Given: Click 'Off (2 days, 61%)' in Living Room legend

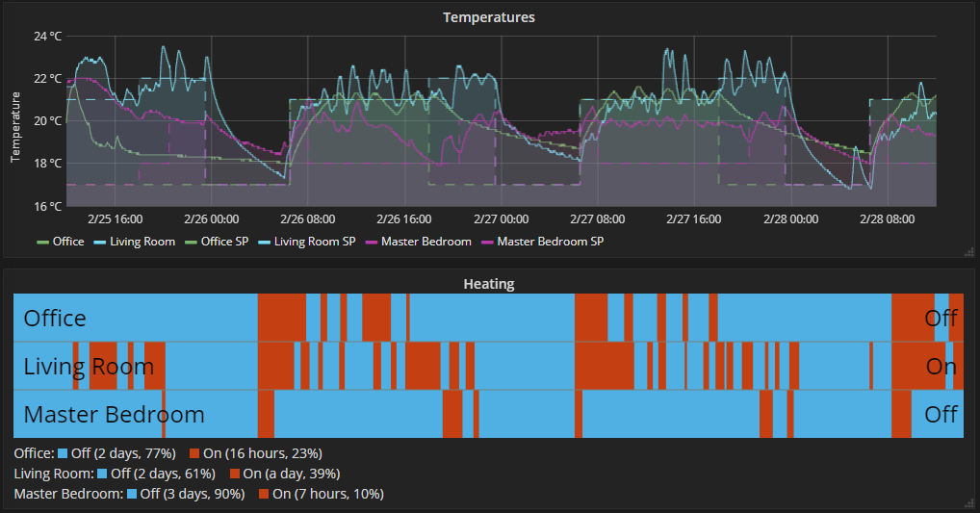Looking at the screenshot, I should 163,474.
